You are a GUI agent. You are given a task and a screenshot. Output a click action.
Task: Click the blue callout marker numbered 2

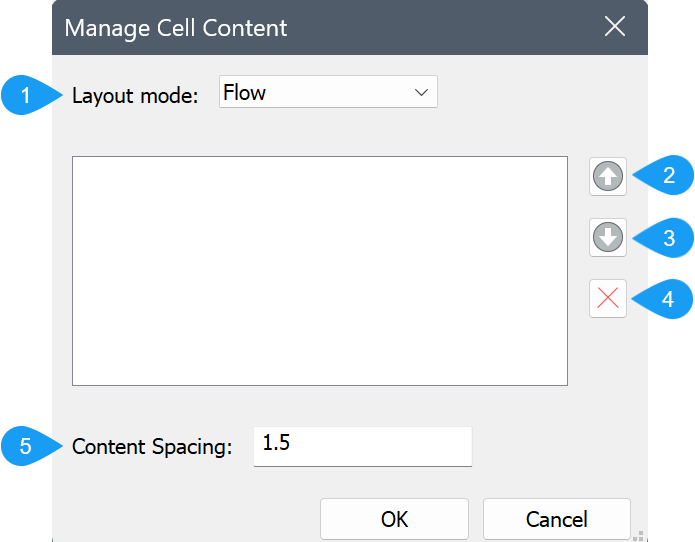point(668,176)
